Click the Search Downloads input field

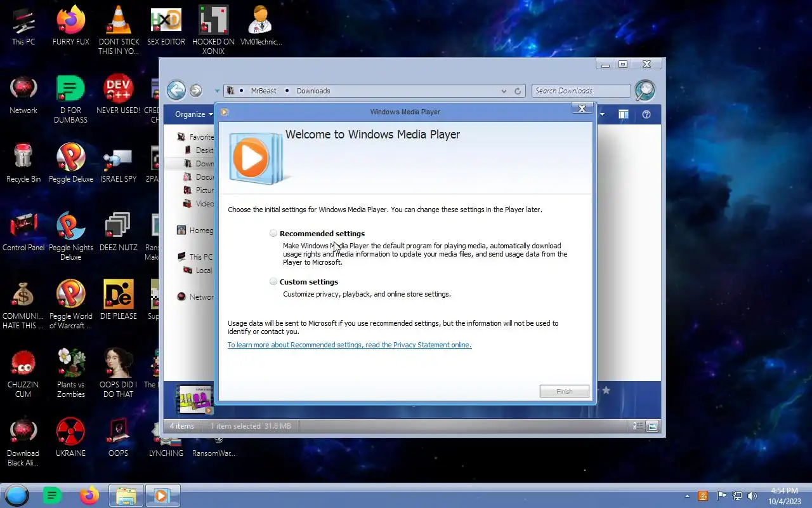[x=581, y=91]
